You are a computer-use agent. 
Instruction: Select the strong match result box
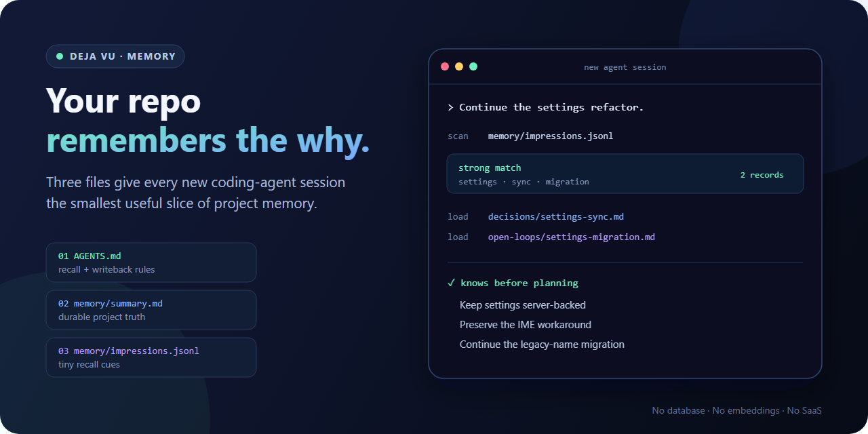tap(625, 174)
